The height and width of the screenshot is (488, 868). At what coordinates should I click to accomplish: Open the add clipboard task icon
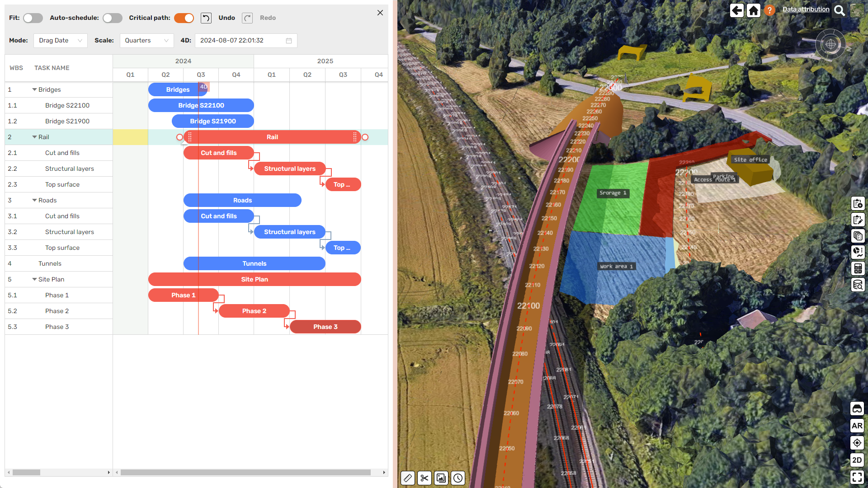[x=858, y=203]
